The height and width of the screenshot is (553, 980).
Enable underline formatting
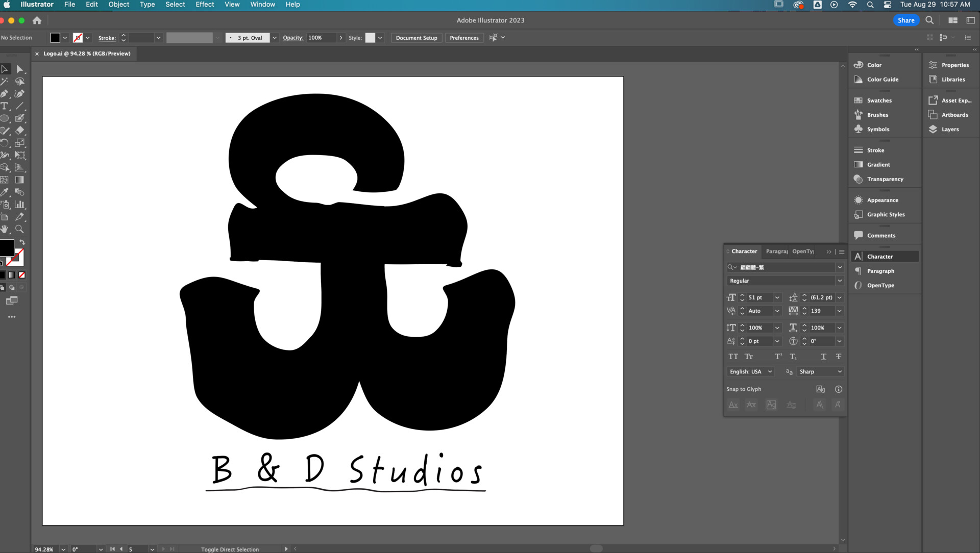pos(823,357)
